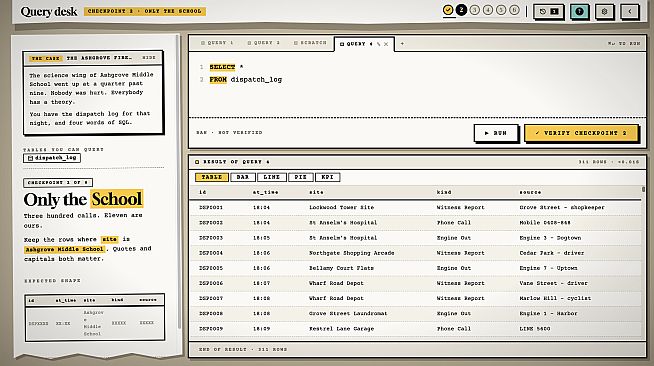The height and width of the screenshot is (366, 654).
Task: Click the Result of Query 4 header icon
Action: click(197, 162)
